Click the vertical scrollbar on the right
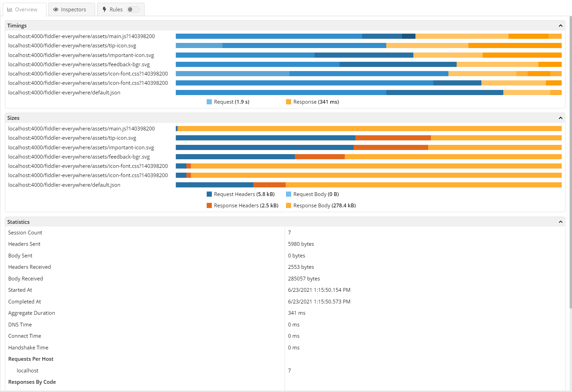The height and width of the screenshot is (392, 572). coord(570,162)
